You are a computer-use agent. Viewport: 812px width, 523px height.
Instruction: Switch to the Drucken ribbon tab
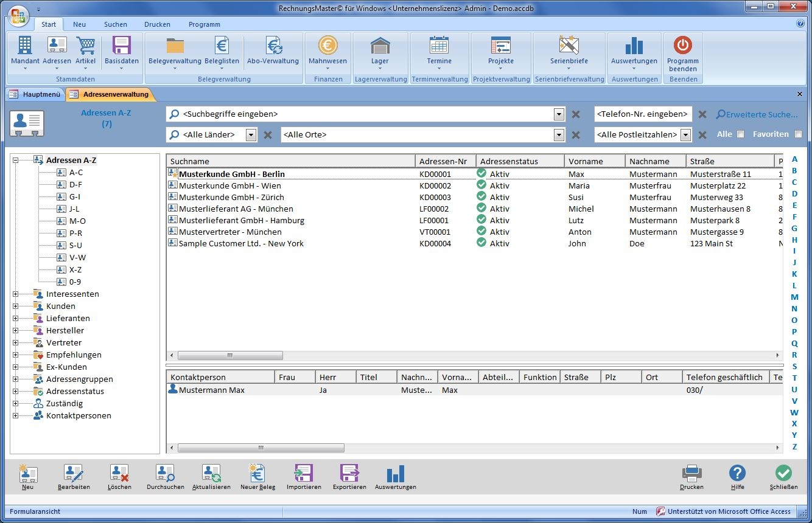[x=157, y=24]
